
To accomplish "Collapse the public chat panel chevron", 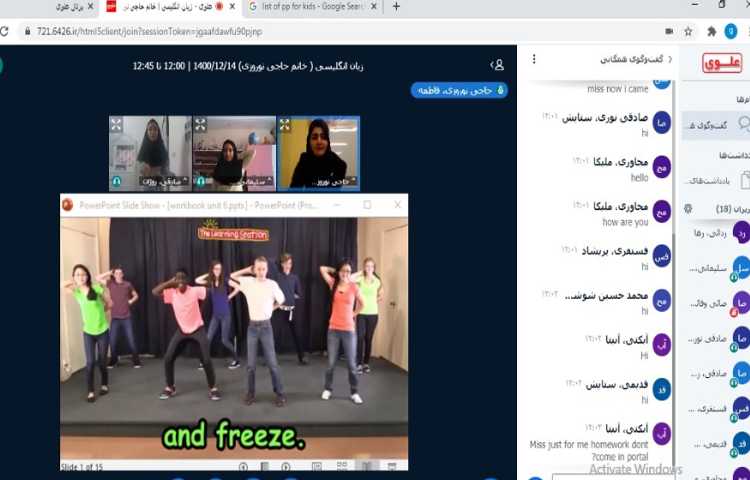I will click(x=669, y=59).
